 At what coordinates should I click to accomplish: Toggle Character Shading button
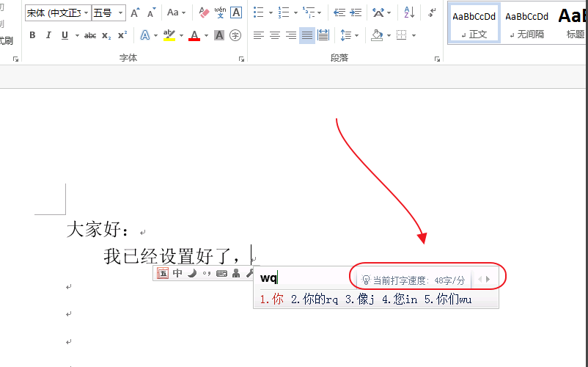pos(219,35)
